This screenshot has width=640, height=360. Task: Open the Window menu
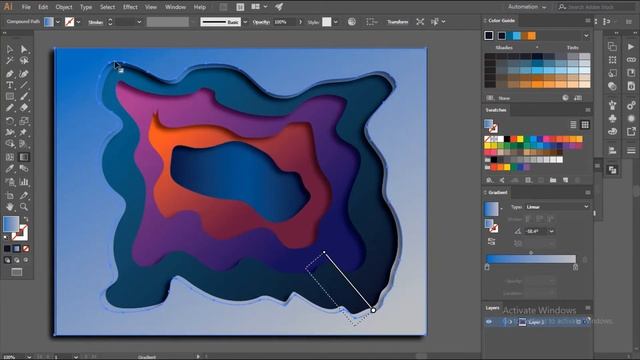pyautogui.click(x=176, y=7)
